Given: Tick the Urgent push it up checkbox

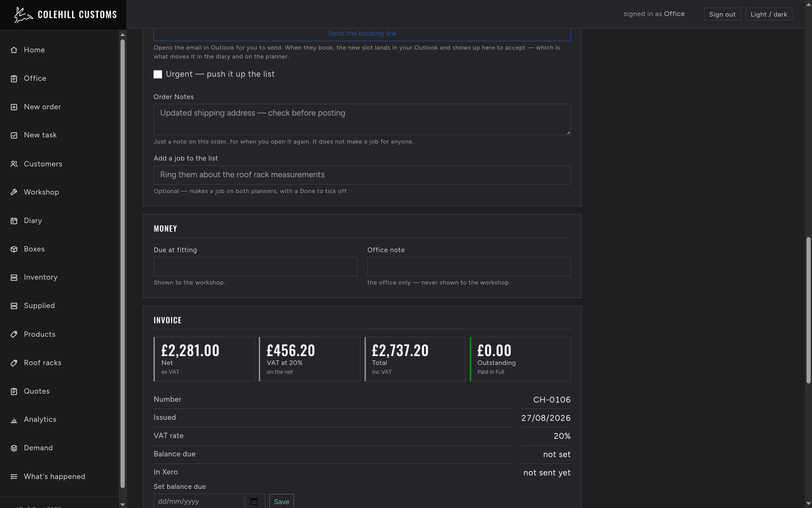Looking at the screenshot, I should tap(158, 74).
